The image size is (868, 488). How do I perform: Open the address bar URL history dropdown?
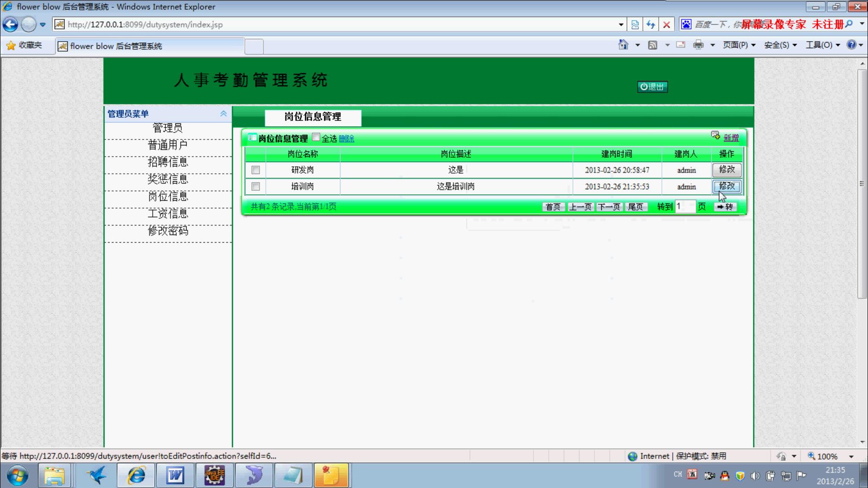(x=621, y=24)
